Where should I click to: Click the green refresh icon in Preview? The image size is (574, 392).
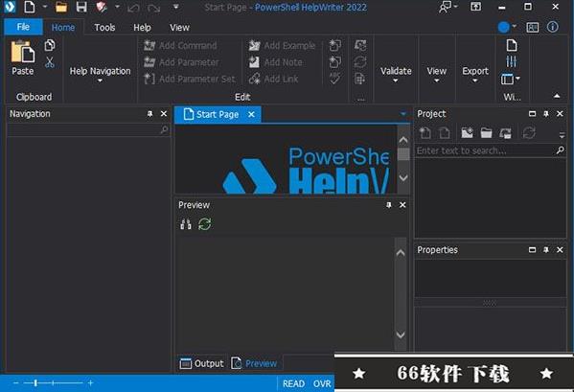pyautogui.click(x=205, y=223)
